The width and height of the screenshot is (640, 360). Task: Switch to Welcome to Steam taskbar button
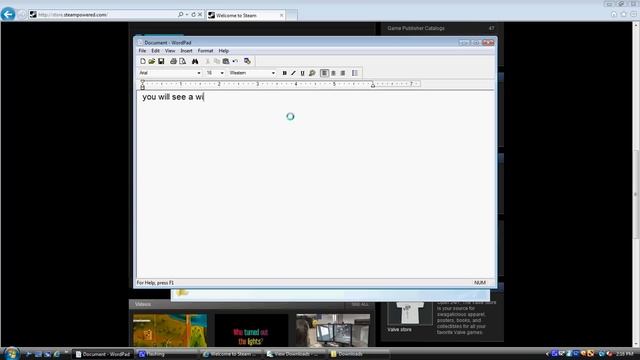(x=231, y=354)
